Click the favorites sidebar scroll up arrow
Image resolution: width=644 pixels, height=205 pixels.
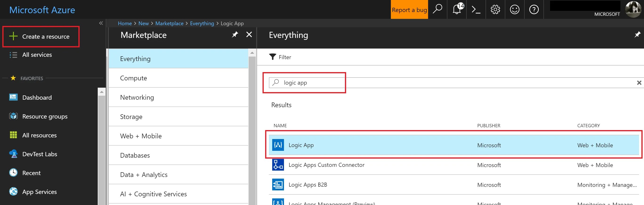tap(101, 92)
